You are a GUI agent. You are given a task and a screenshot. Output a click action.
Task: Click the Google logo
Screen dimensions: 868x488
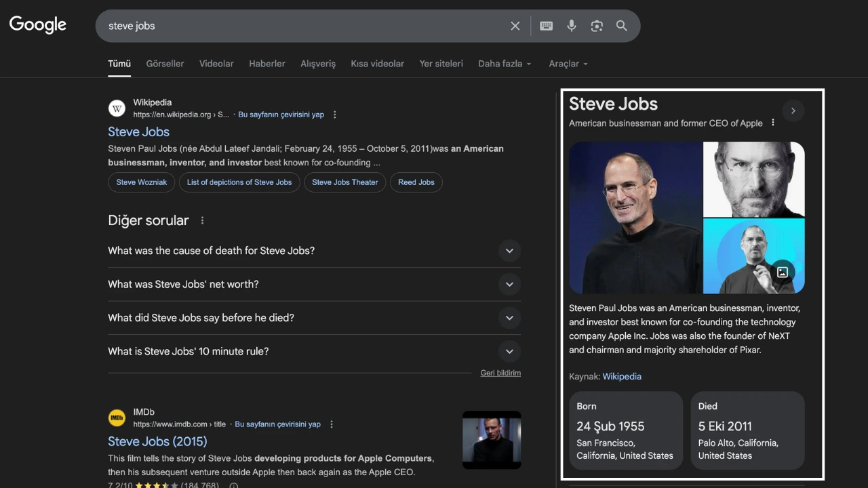37,25
